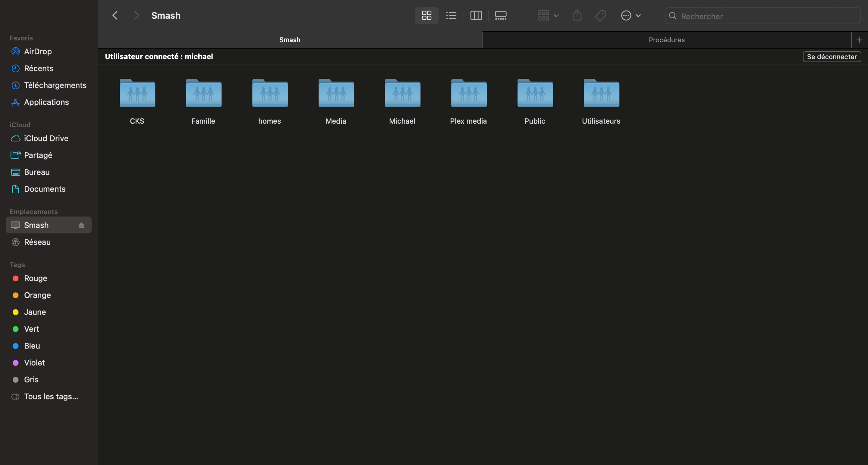
Task: Open the group-by dropdown
Action: [548, 15]
